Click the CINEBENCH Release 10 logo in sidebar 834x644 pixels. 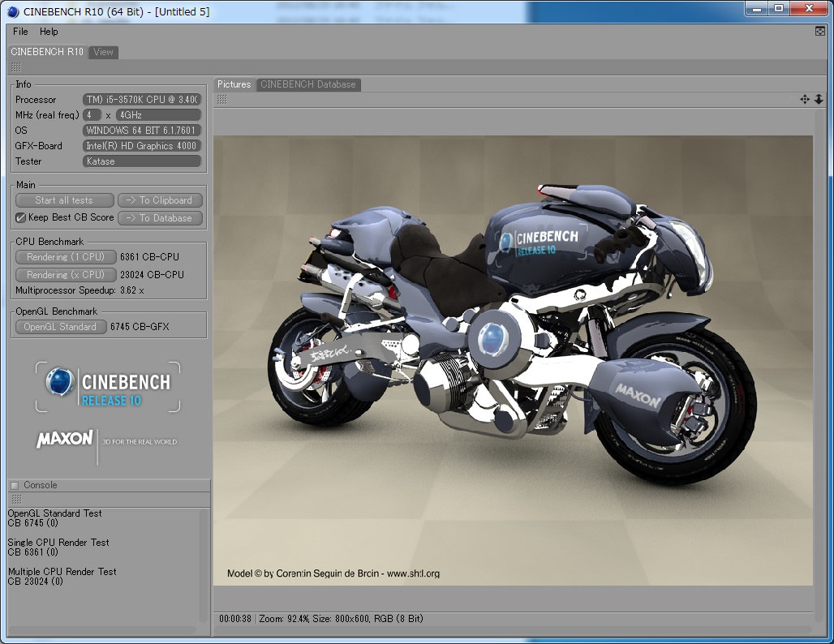tap(108, 387)
